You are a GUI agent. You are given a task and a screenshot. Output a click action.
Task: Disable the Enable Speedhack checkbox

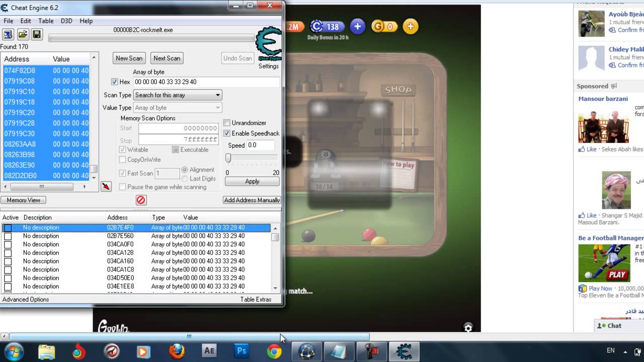[x=227, y=133]
